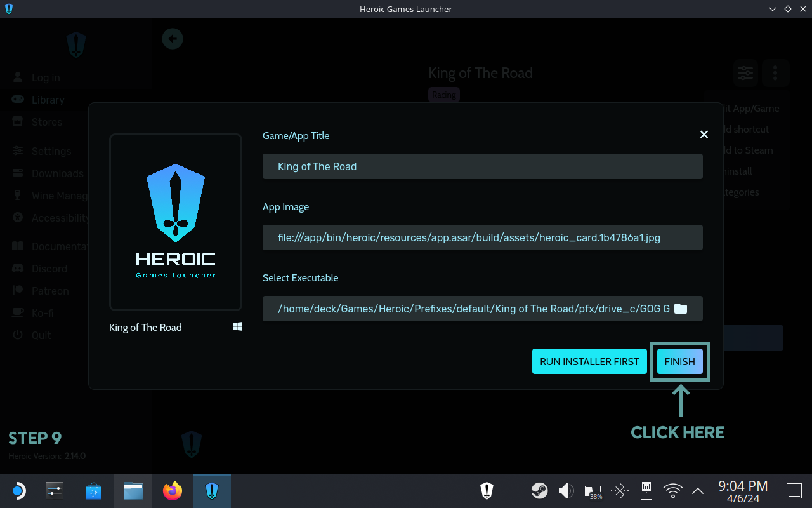Screen dimensions: 812x508
Task: Close the dialog with the X icon
Action: pos(704,135)
